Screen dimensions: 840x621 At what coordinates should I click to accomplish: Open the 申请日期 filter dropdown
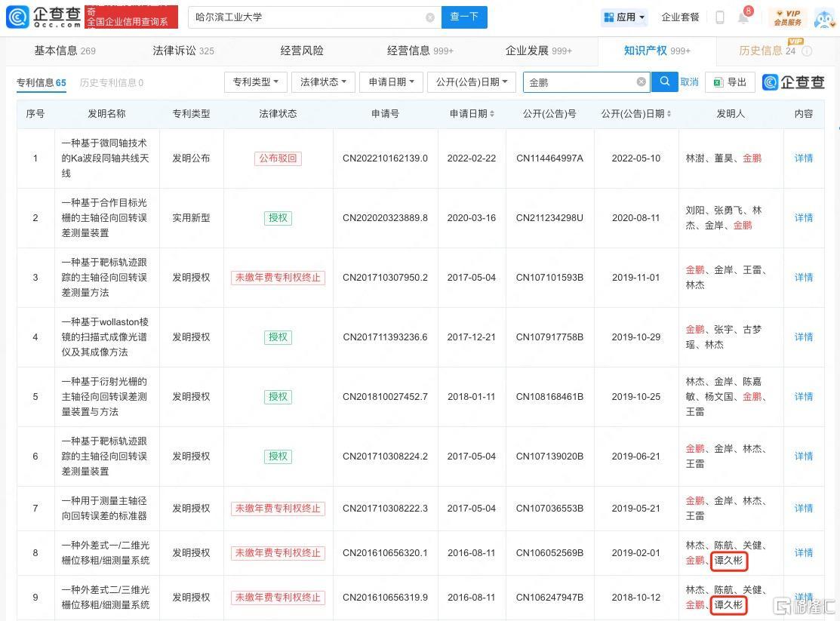[x=391, y=82]
